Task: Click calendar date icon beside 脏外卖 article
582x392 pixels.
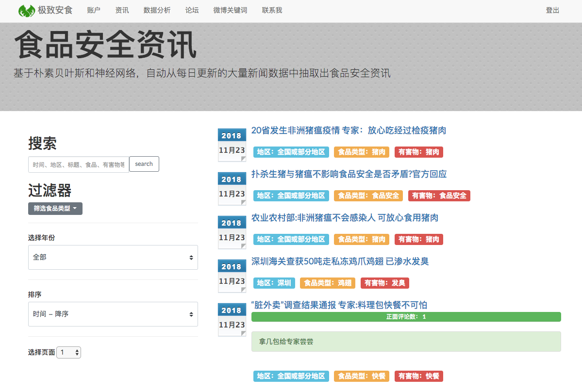Action: [232, 320]
